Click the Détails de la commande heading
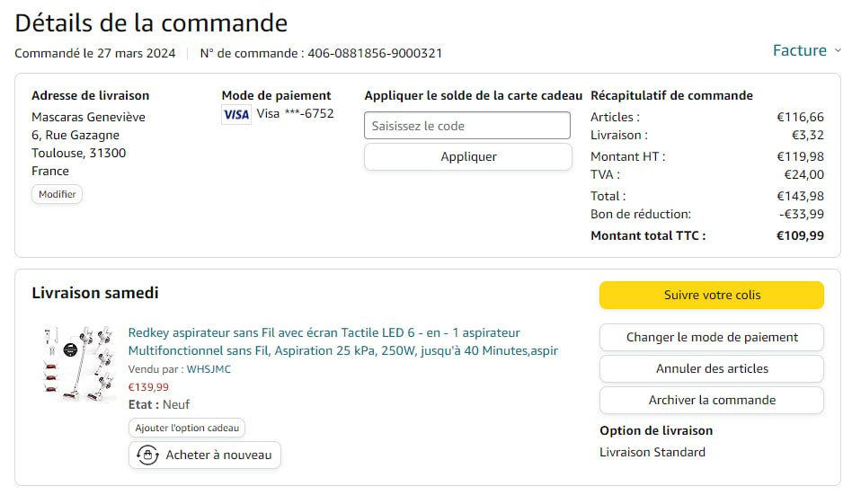This screenshot has width=861, height=504. [x=151, y=22]
